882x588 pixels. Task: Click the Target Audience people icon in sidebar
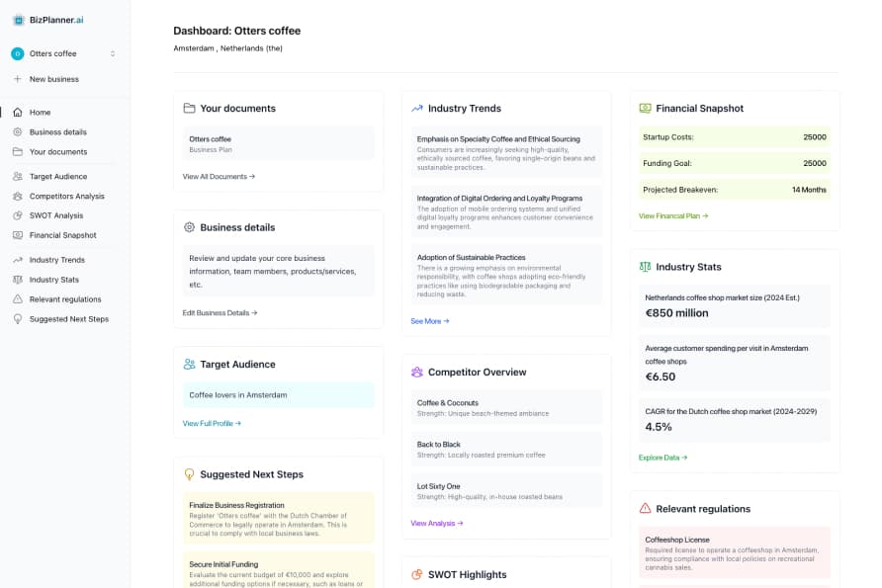click(18, 176)
